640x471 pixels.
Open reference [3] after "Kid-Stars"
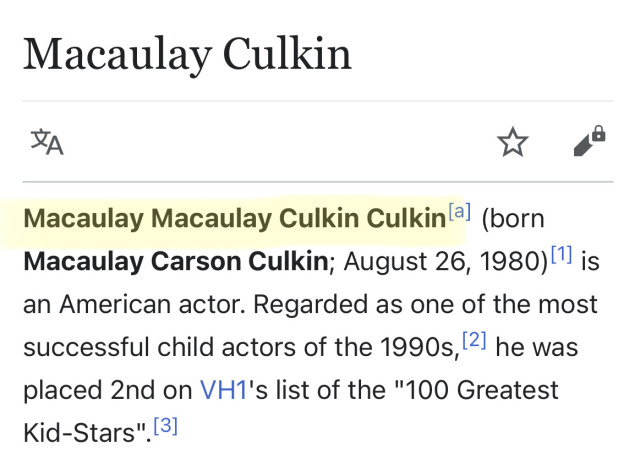click(166, 425)
